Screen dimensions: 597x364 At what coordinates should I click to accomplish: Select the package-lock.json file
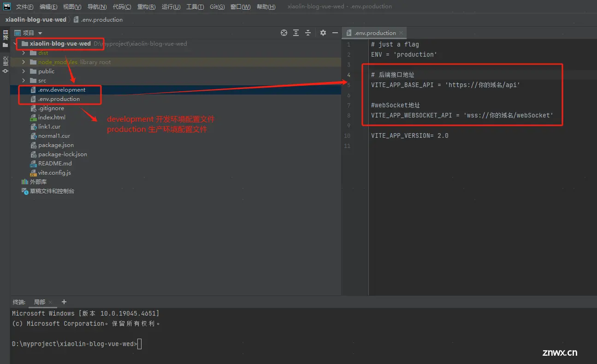click(x=63, y=154)
